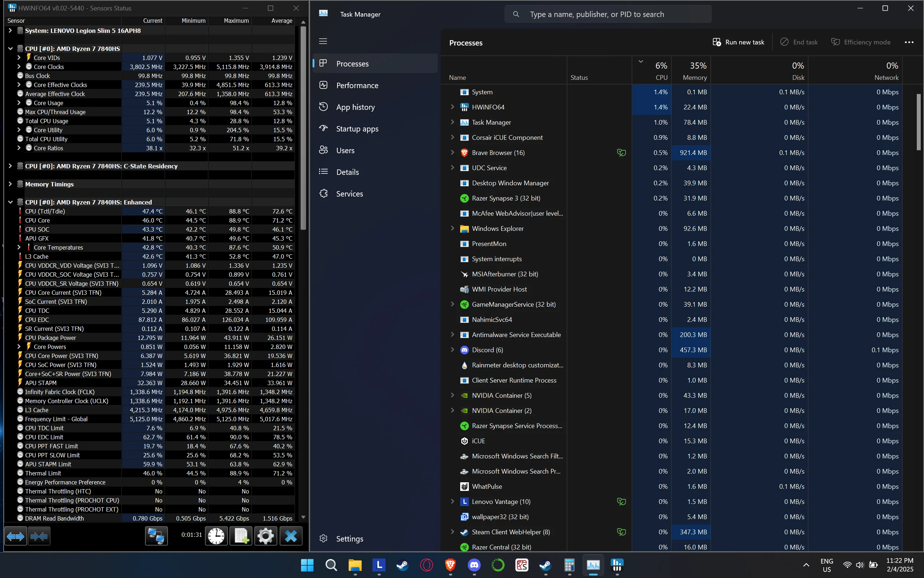Switch to the Startup apps page
The image size is (924, 578).
tap(375, 129)
